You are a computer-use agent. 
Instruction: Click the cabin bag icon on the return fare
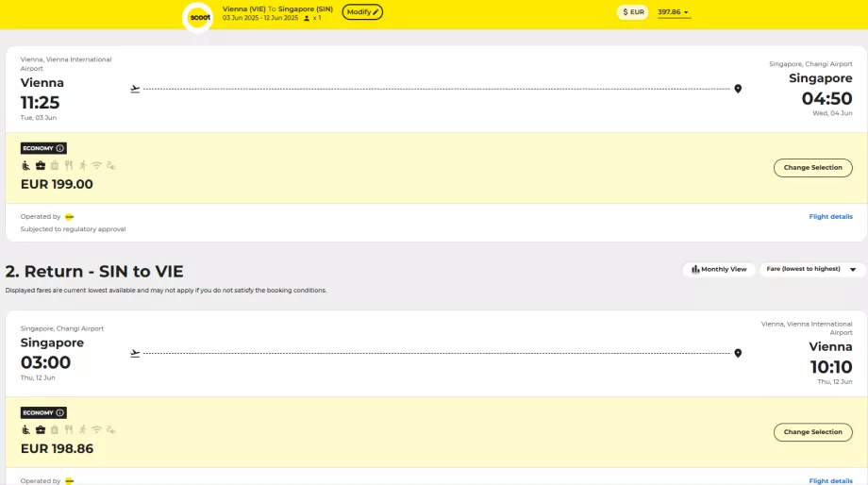click(40, 430)
